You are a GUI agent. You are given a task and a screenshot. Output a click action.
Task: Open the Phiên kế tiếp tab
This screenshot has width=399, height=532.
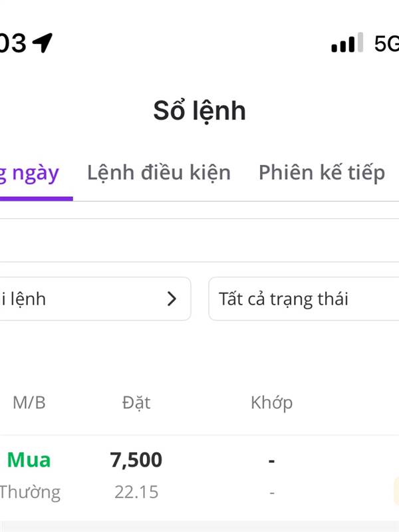322,173
